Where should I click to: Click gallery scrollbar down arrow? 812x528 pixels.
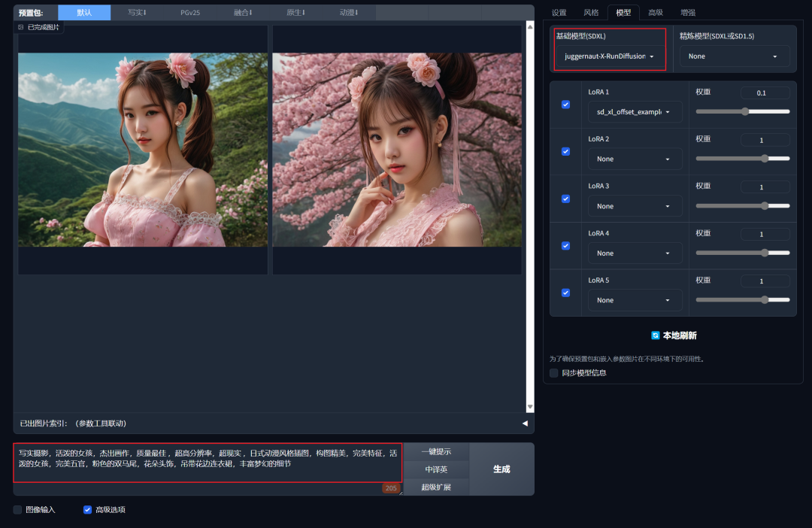coord(530,407)
